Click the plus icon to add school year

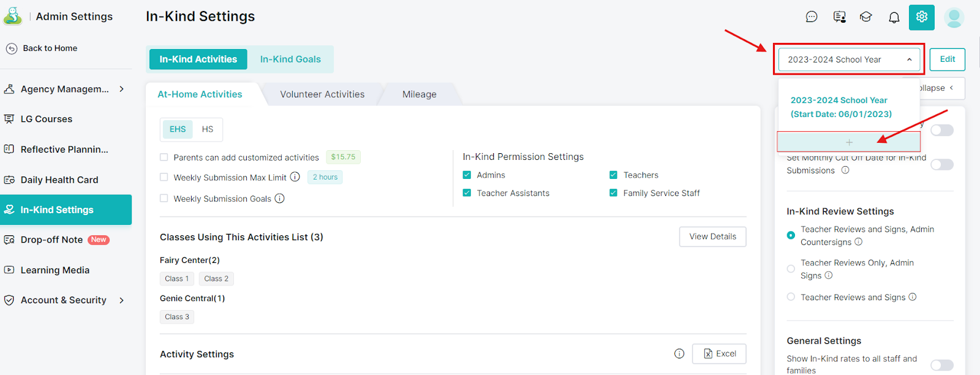pos(849,142)
